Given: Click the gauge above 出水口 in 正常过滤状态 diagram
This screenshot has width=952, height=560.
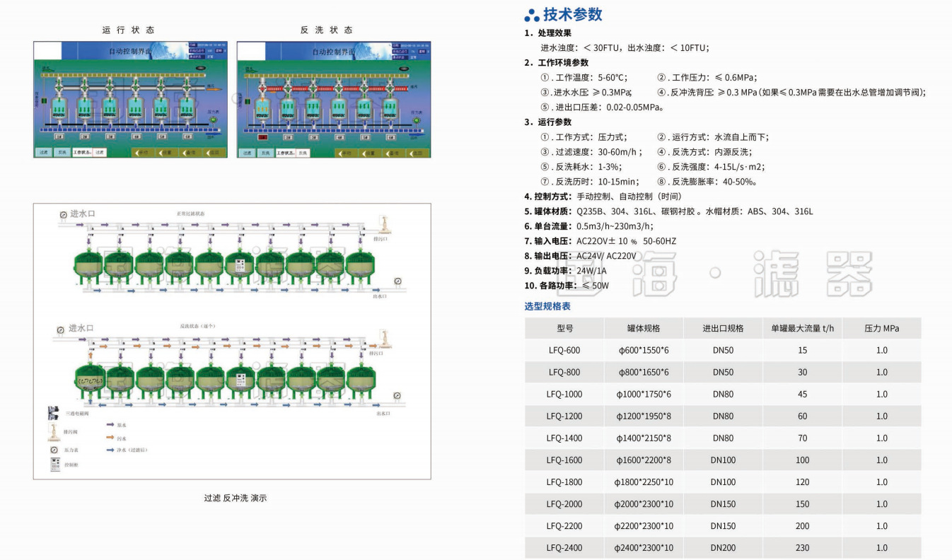Looking at the screenshot, I should (x=398, y=281).
